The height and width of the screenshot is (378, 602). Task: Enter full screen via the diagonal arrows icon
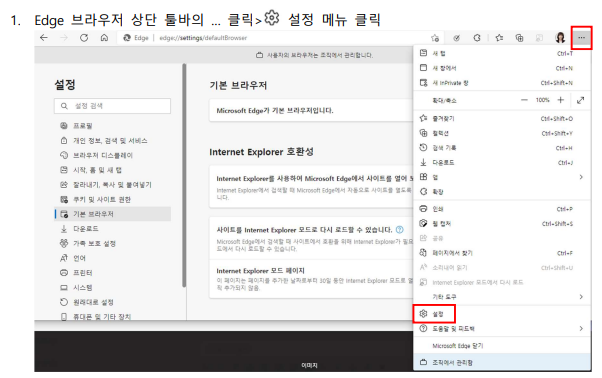pos(580,100)
